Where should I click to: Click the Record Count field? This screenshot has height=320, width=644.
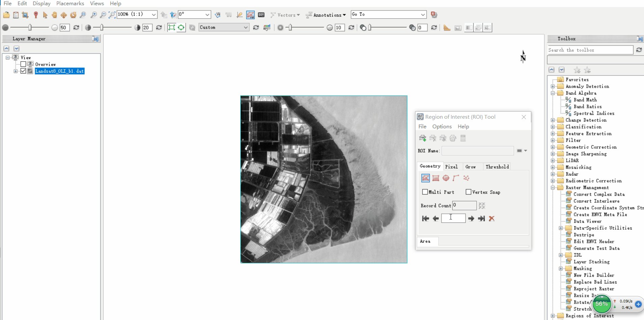point(464,205)
